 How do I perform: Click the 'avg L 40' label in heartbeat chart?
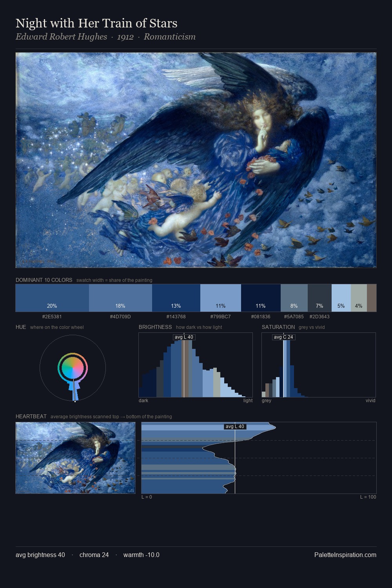click(235, 426)
